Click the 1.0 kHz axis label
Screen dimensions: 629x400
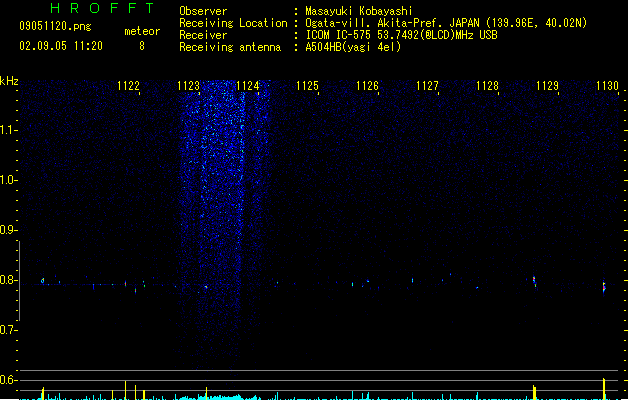(8, 180)
